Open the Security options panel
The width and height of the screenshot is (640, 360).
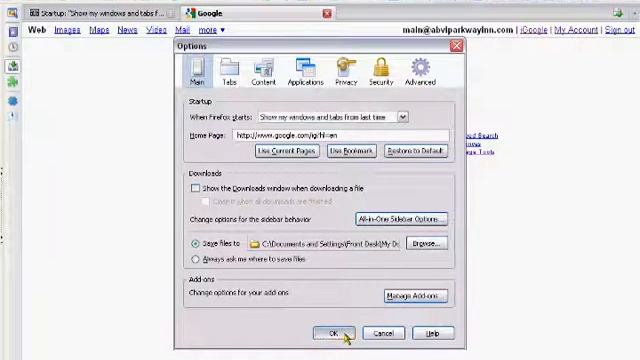click(381, 71)
